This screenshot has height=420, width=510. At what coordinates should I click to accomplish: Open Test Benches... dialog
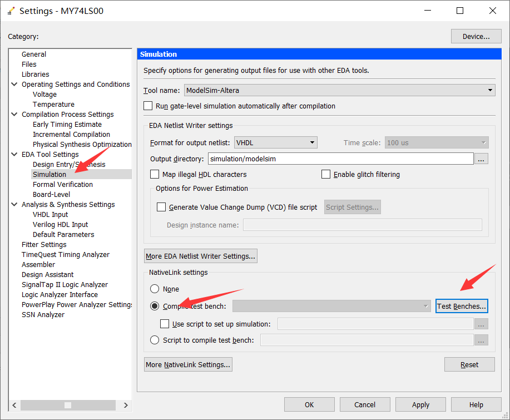coord(462,306)
